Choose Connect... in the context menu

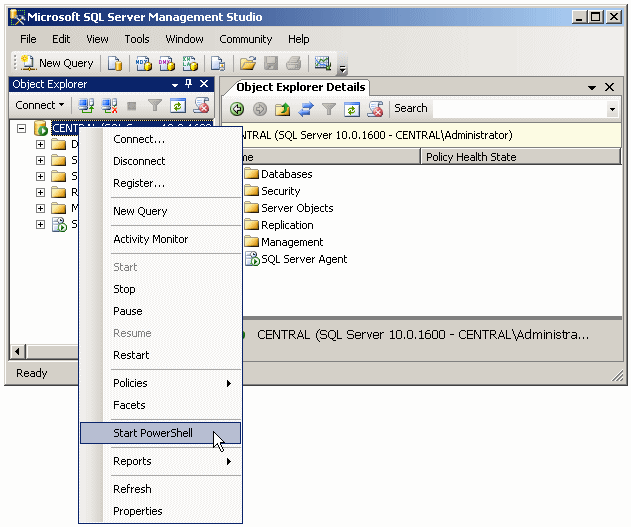(x=161, y=139)
